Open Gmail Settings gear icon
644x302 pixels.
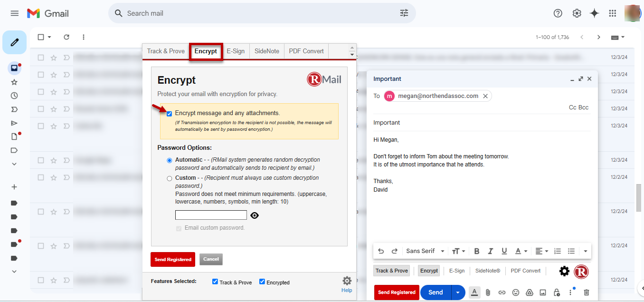pos(577,13)
